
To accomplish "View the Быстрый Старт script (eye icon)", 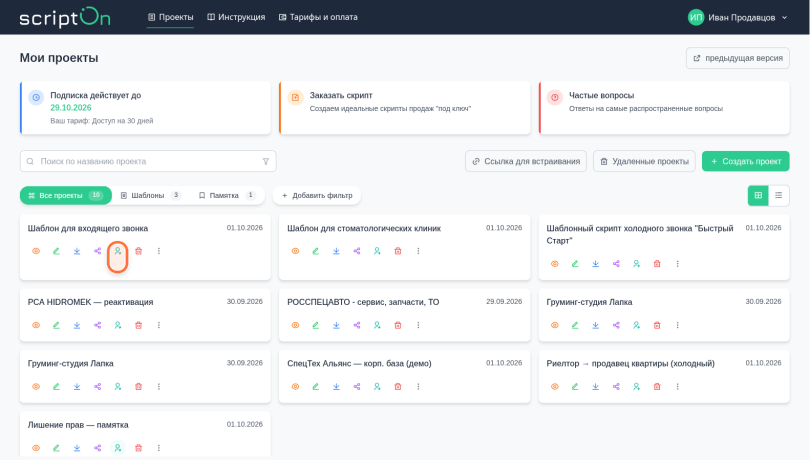I will click(x=554, y=264).
